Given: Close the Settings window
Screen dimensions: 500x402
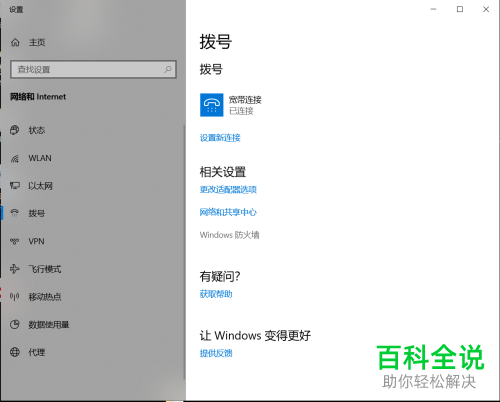Looking at the screenshot, I should point(486,9).
